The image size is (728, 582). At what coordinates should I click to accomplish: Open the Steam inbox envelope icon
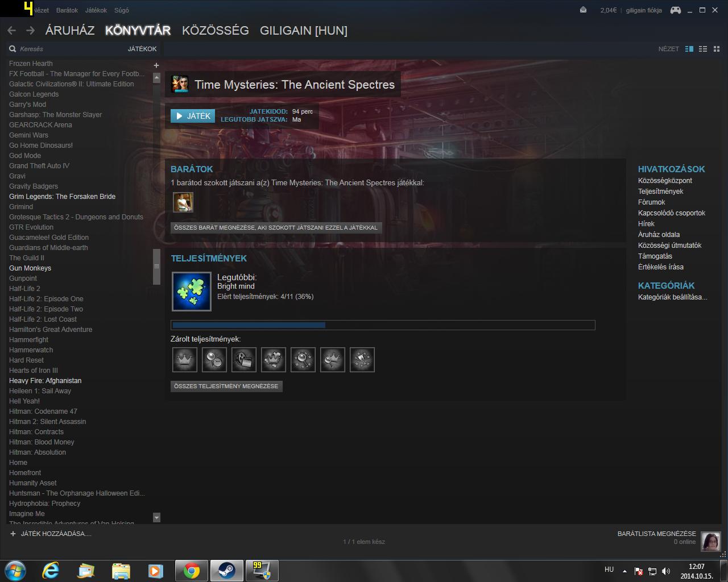[584, 10]
